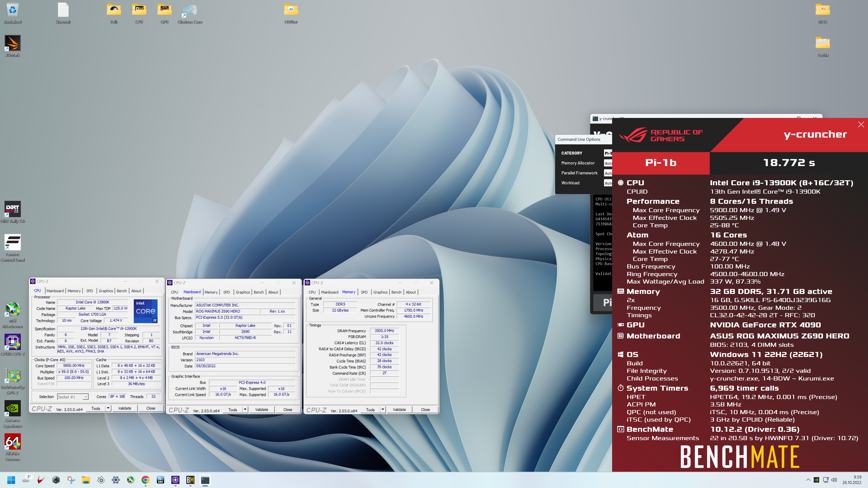The width and height of the screenshot is (868, 488).
Task: Open the Turhia folder on the desktop
Action: point(823,46)
